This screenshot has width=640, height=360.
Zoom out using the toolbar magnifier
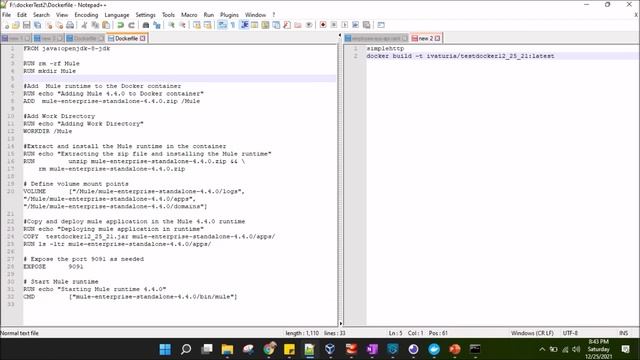click(x=182, y=25)
